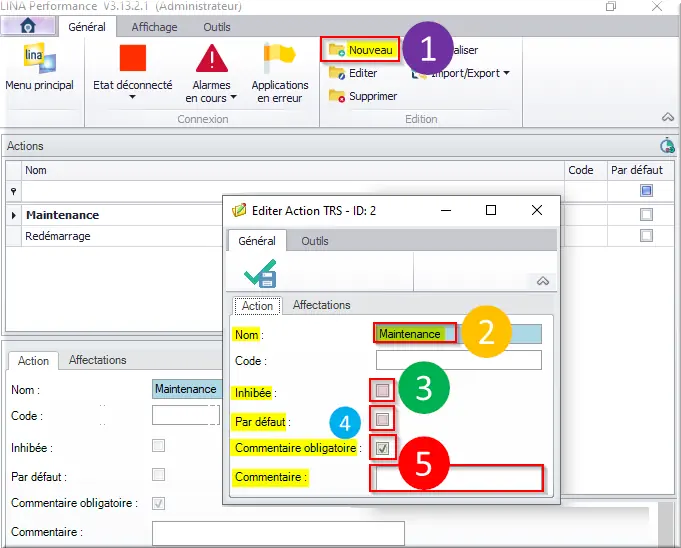Open Applications en erreur flag icon
Screen dimensions: 681x548
coord(279,58)
